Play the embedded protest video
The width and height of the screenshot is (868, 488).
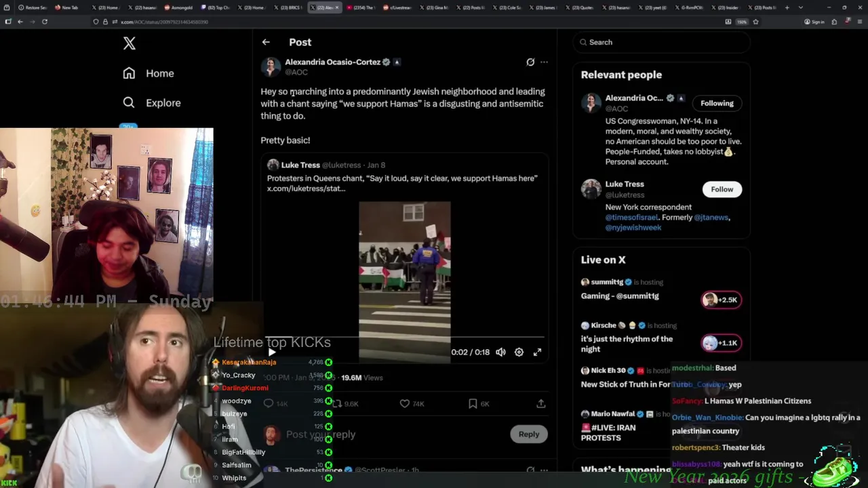[x=272, y=352]
